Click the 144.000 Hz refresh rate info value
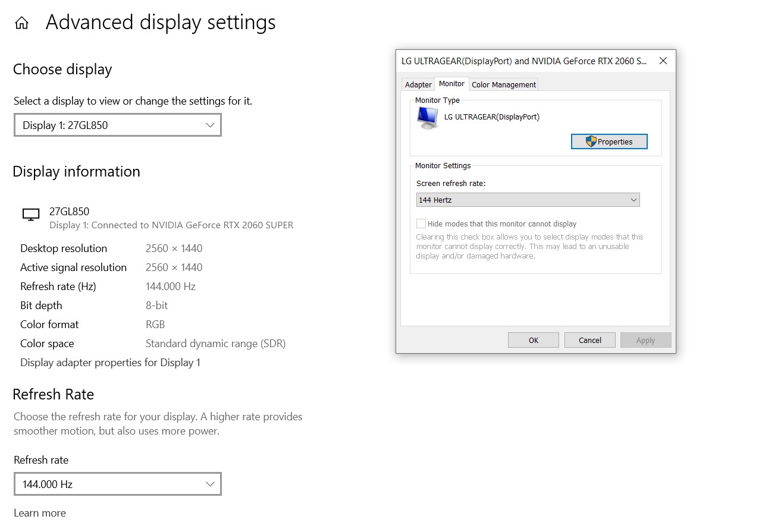This screenshot has height=532, width=781. (x=171, y=287)
